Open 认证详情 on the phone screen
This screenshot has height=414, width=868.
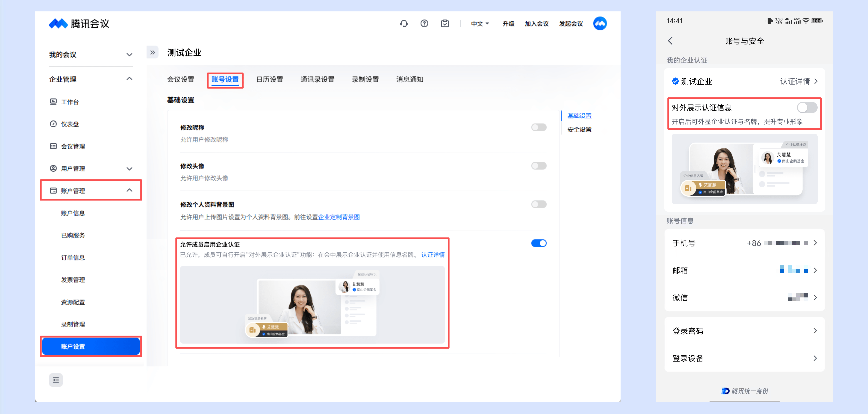[799, 82]
